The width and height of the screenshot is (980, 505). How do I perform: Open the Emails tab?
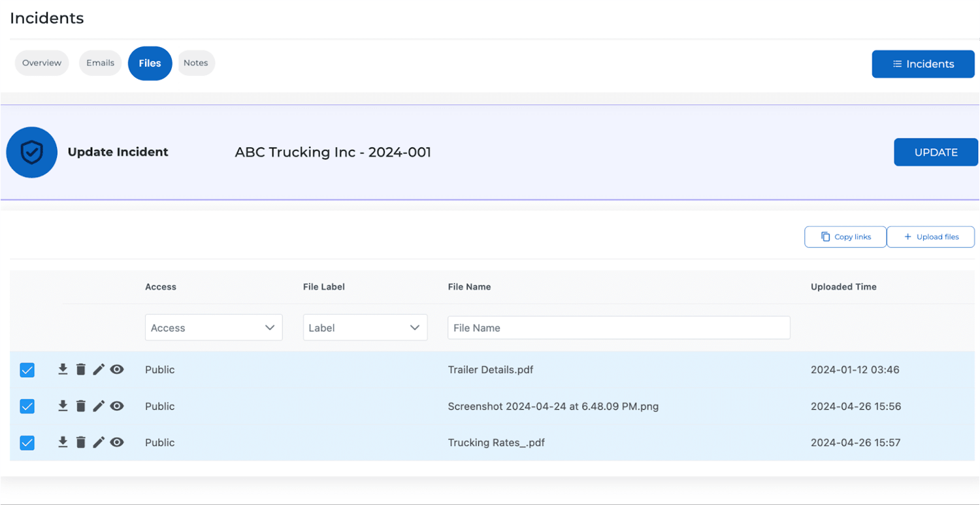coord(100,63)
